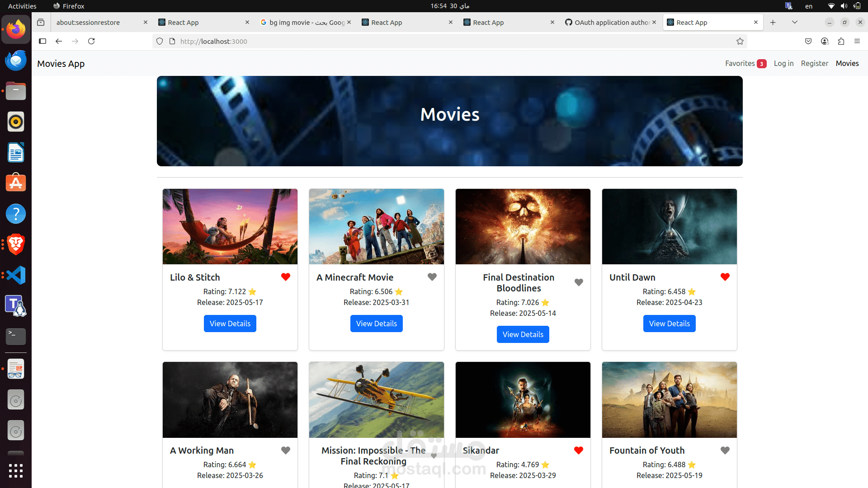
Task: View details for A Minecraft Movie
Action: (377, 324)
